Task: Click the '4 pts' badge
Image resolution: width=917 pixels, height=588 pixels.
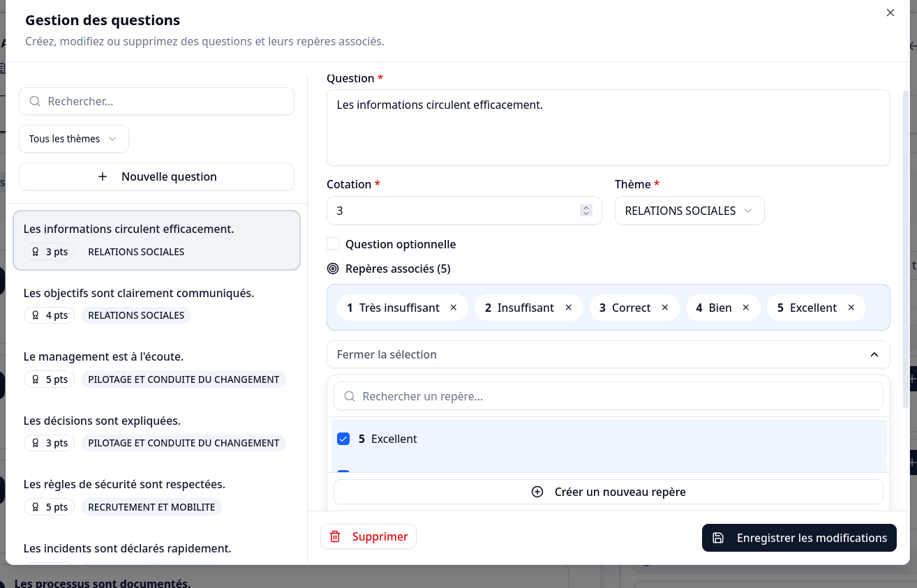Action: [x=49, y=315]
